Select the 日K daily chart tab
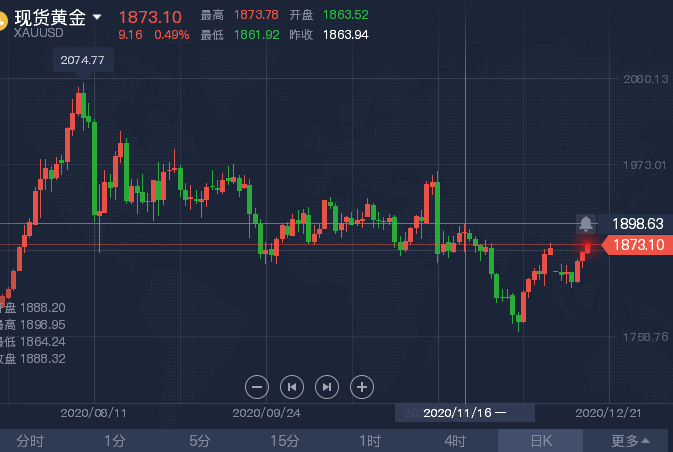 click(540, 441)
